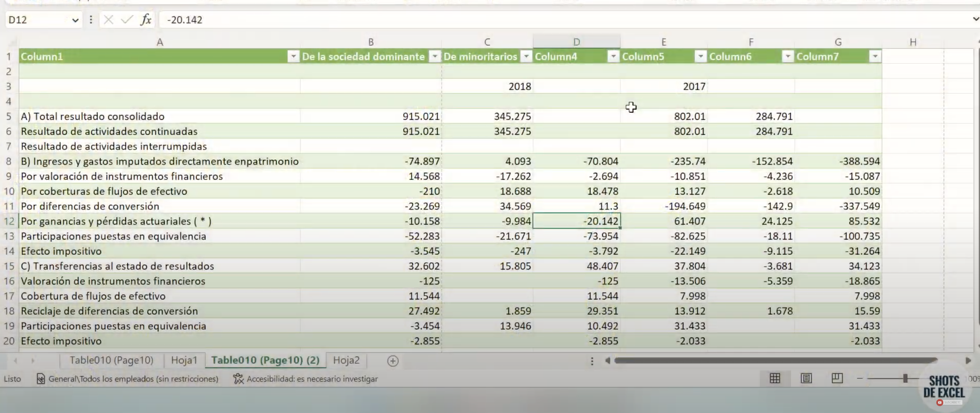The image size is (980, 413).
Task: Click the accessibility checker icon
Action: coord(238,379)
